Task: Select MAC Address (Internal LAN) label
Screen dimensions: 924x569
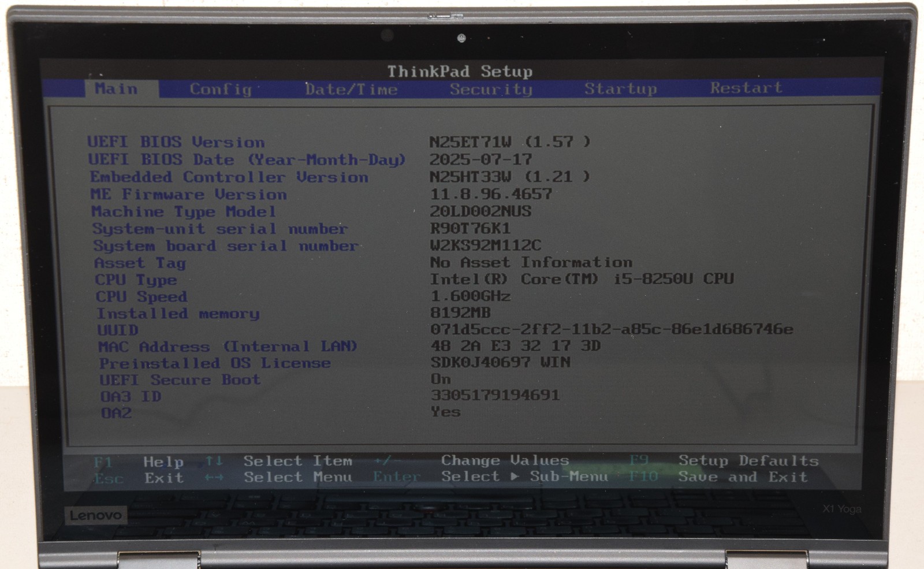Action: click(x=228, y=347)
